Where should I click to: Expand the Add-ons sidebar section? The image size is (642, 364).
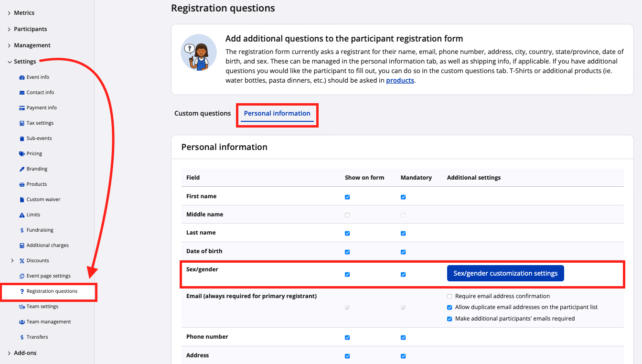(9, 353)
